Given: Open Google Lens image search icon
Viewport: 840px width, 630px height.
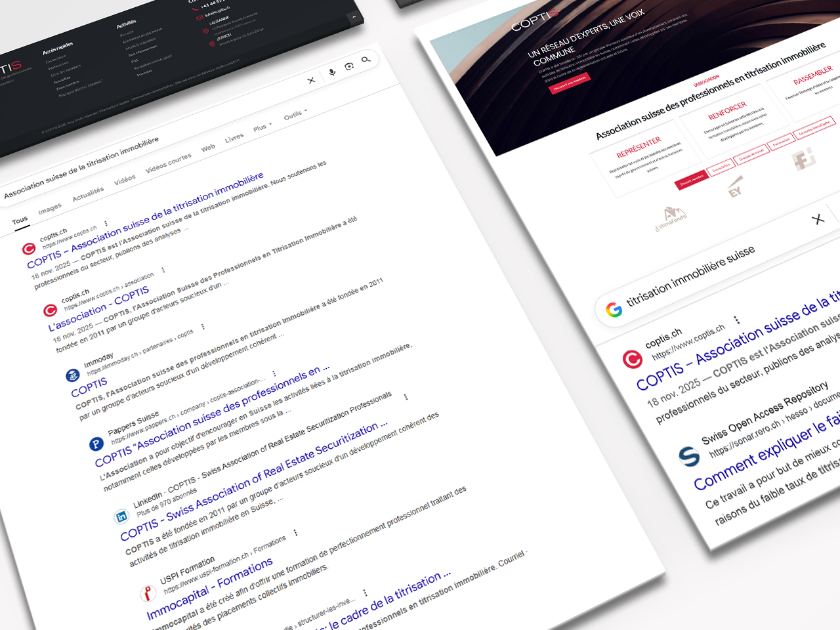Looking at the screenshot, I should [x=349, y=66].
